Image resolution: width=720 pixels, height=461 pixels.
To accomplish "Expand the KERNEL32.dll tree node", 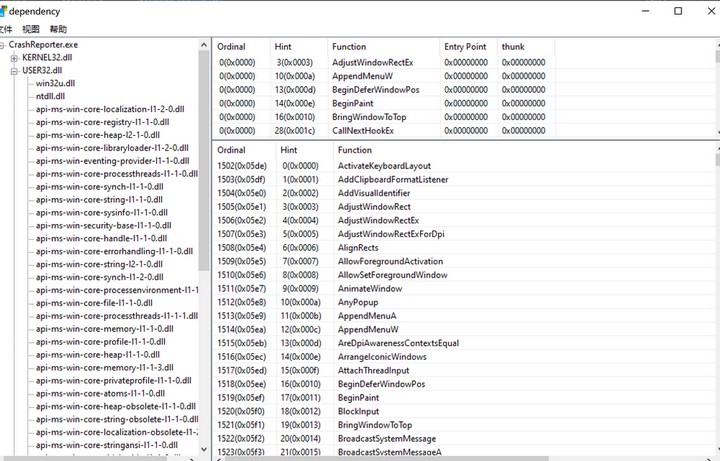I will [x=14, y=58].
